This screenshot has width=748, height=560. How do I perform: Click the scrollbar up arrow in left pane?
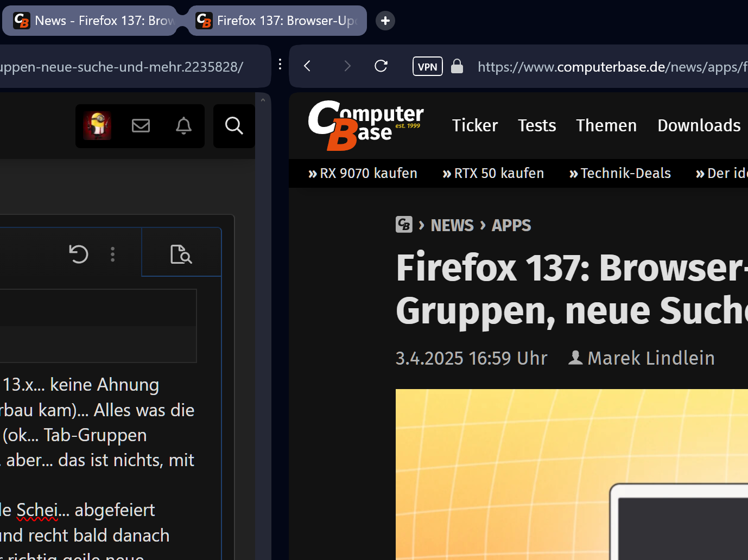[263, 99]
